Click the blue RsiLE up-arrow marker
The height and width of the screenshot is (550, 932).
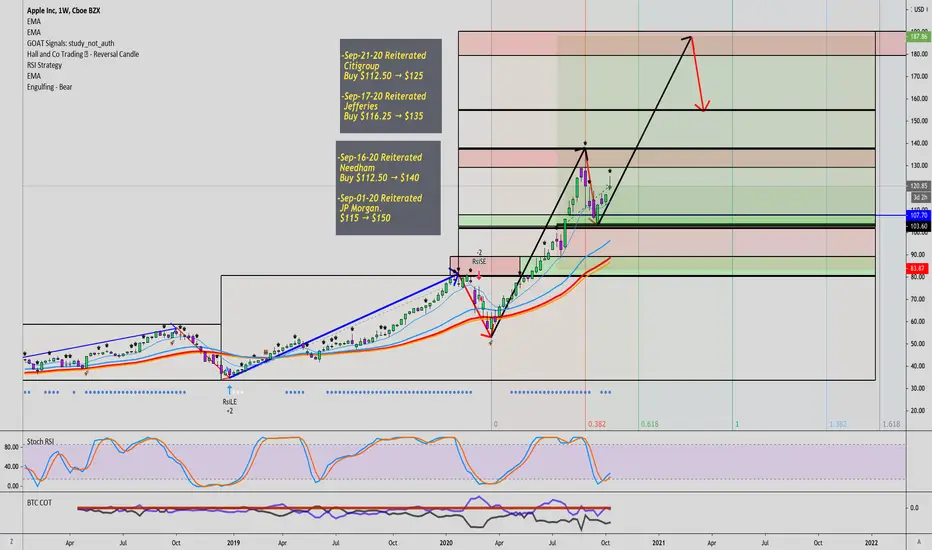(229, 390)
